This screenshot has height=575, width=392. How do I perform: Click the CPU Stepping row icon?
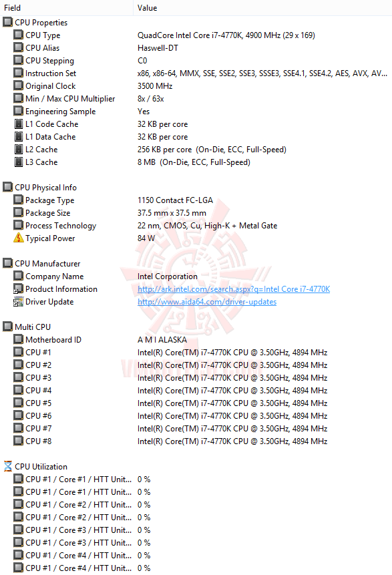(18, 61)
